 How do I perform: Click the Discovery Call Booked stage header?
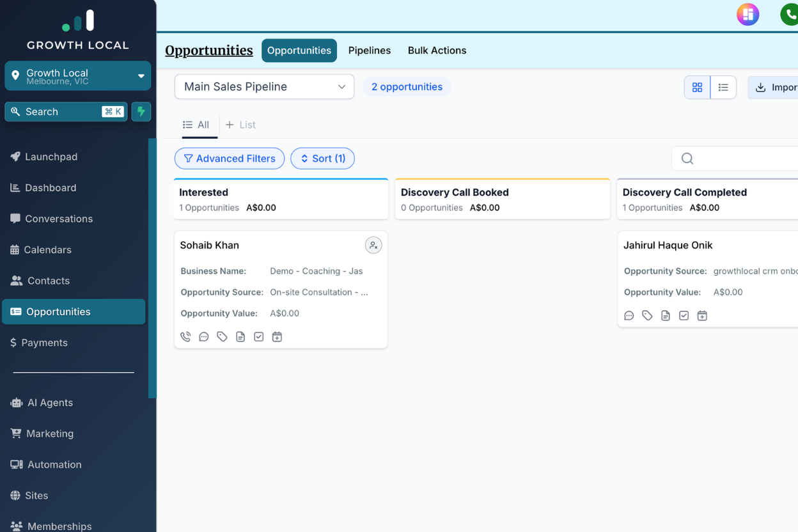[x=503, y=199]
